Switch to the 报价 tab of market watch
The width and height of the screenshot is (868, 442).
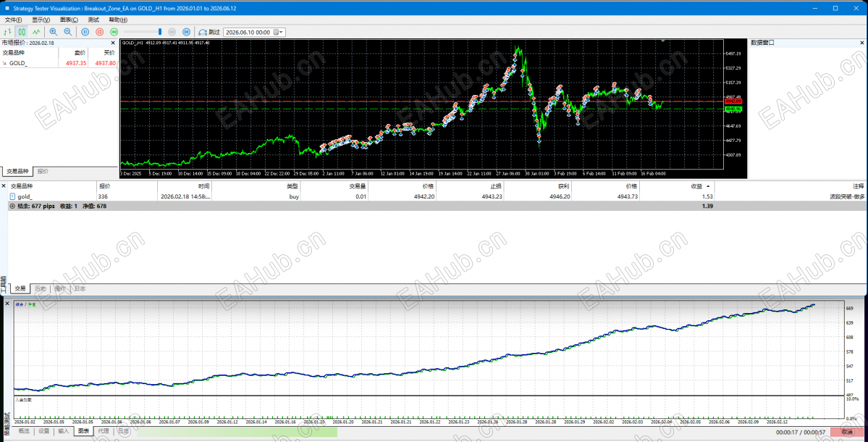click(43, 172)
